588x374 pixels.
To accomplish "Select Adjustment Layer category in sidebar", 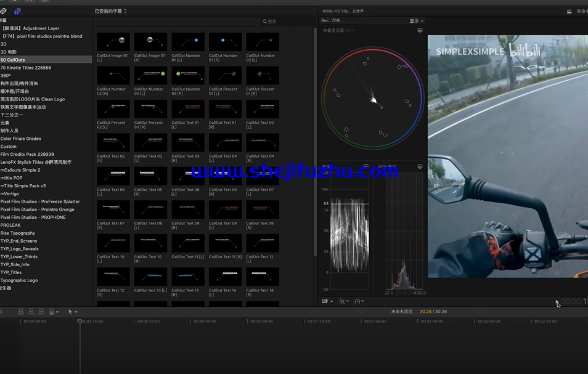I will (x=46, y=28).
